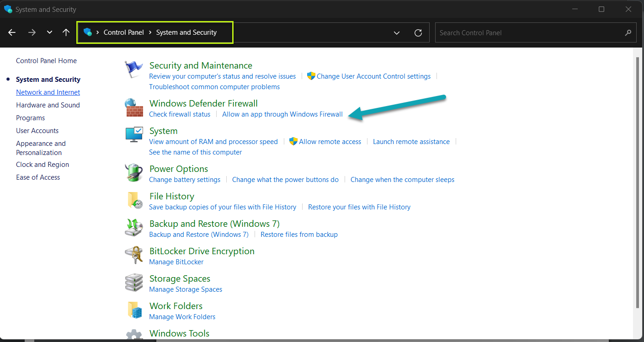Open Programs category
Screen dimensions: 644x342
pos(31,118)
